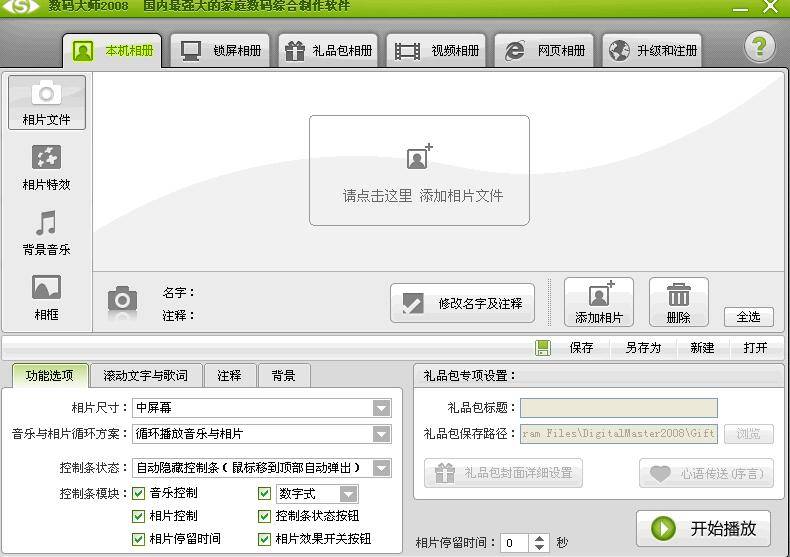The width and height of the screenshot is (790, 557).
Task: Select the 功能选项 settings tab
Action: tap(50, 375)
